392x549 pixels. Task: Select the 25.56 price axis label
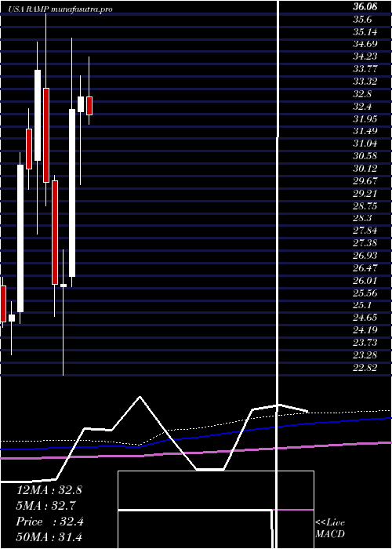point(365,293)
